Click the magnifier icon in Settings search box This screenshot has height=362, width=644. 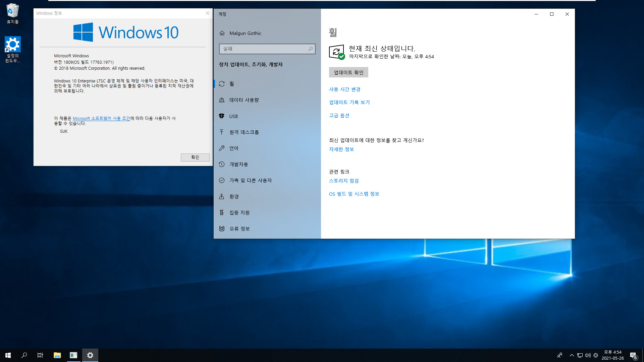tap(311, 49)
